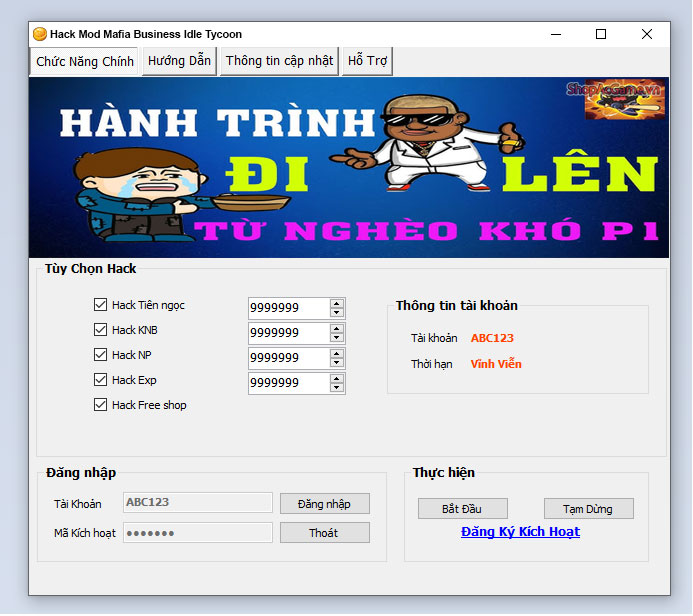The height and width of the screenshot is (616, 693).
Task: Toggle the Hack Exp checkbox
Action: click(x=100, y=380)
